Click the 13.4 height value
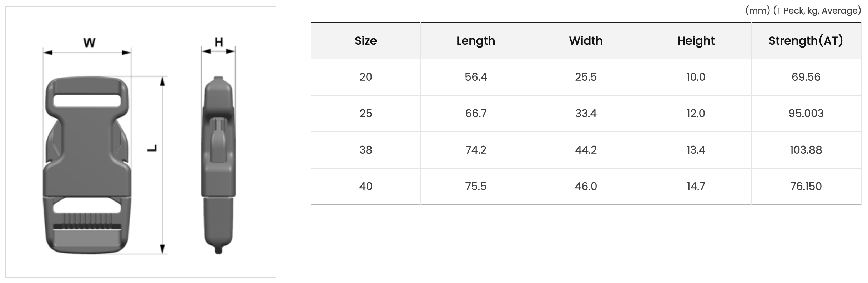This screenshot has width=868, height=283. coord(696,150)
